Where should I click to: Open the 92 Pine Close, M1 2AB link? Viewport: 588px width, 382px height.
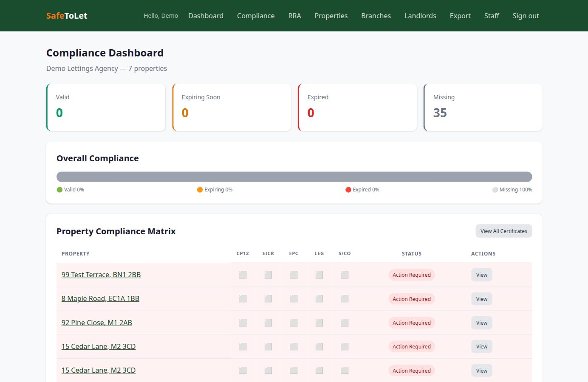click(x=97, y=323)
